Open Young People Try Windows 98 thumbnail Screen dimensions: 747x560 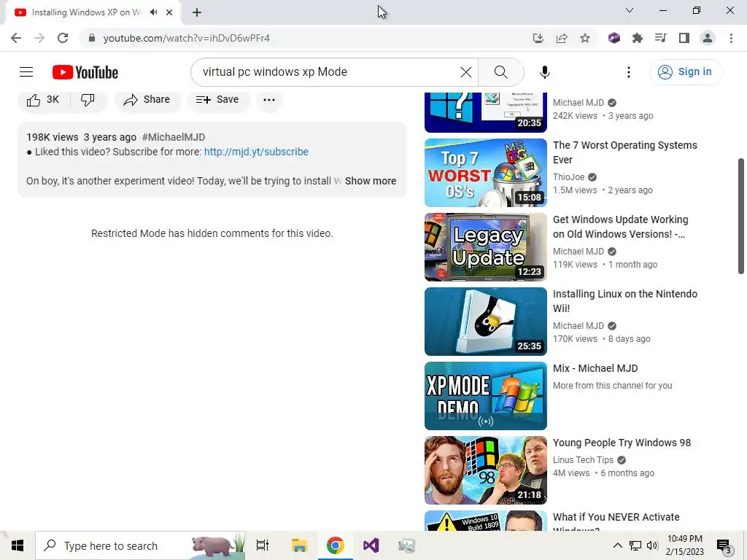pyautogui.click(x=485, y=470)
